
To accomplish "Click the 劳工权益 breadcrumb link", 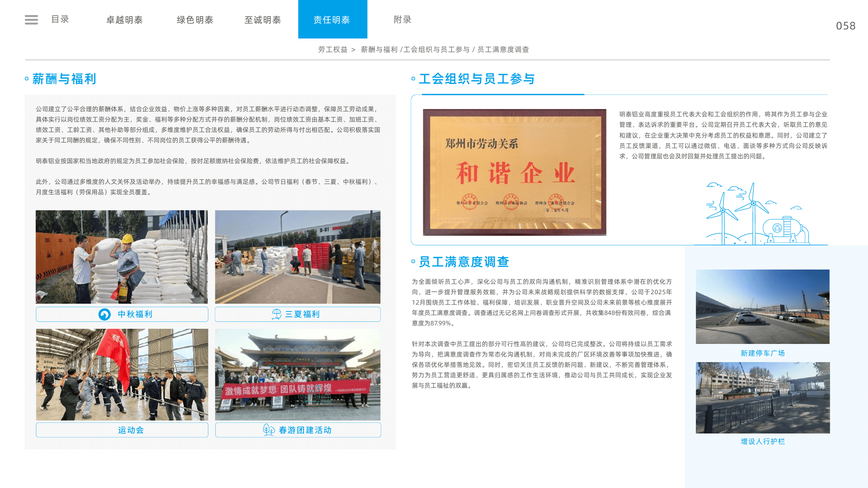I will coord(333,49).
